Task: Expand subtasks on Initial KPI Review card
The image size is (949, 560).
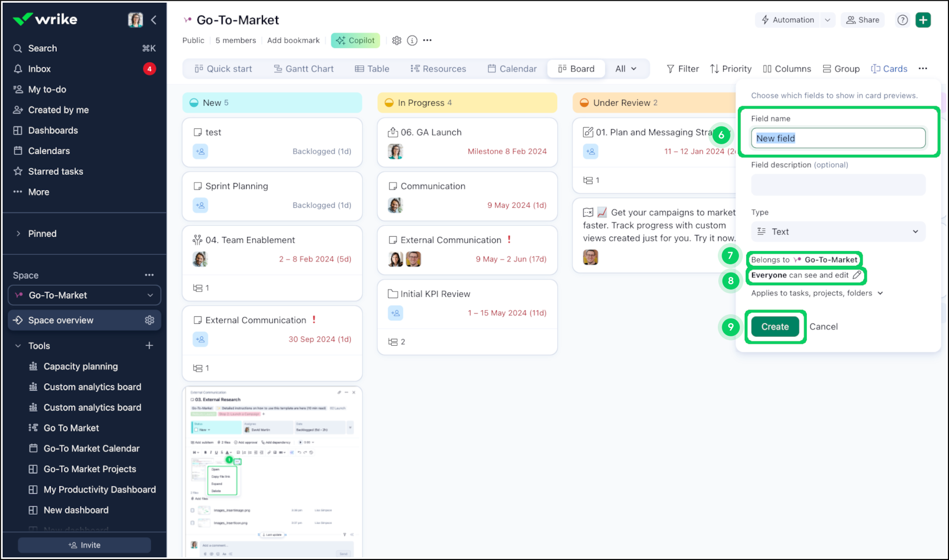Action: 397,342
